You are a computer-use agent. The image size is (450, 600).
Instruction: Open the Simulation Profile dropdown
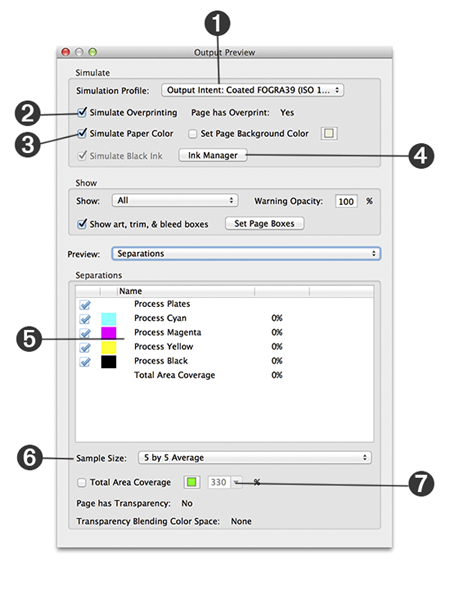point(253,90)
